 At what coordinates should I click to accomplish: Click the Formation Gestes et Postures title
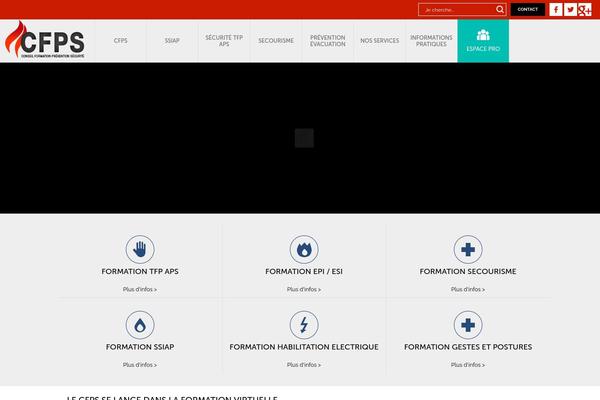click(468, 347)
